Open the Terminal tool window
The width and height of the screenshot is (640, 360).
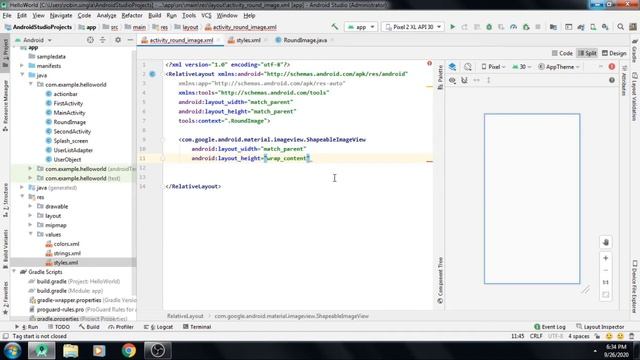(x=197, y=327)
